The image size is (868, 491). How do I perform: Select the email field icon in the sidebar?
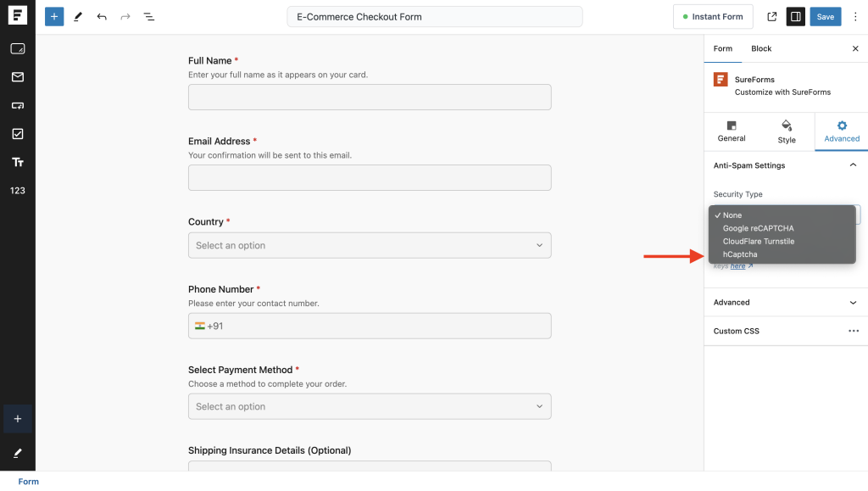[x=17, y=77]
